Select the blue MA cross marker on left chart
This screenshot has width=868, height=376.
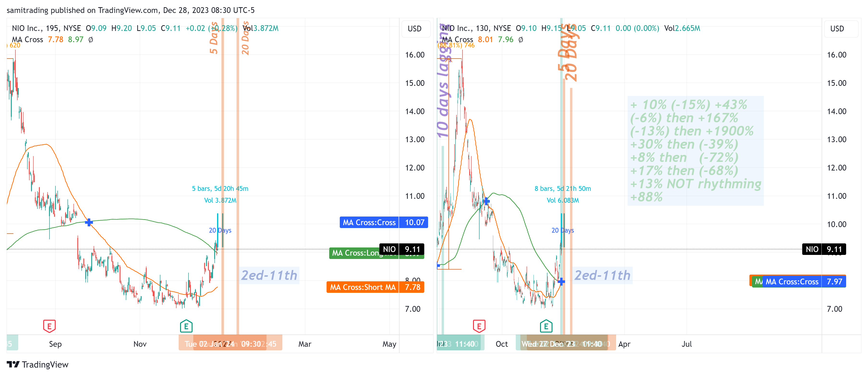[x=89, y=222]
